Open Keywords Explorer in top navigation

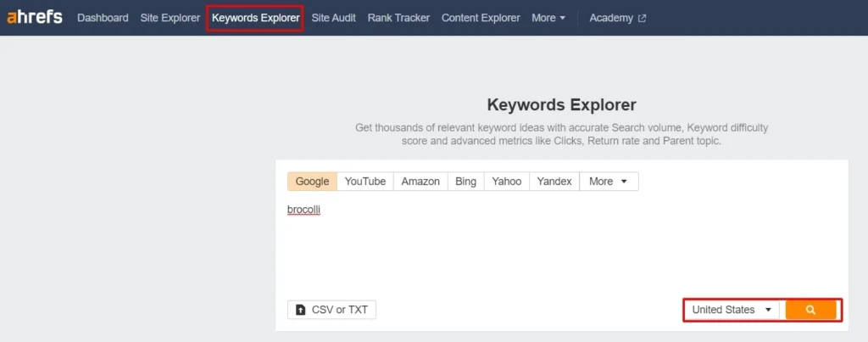(255, 18)
